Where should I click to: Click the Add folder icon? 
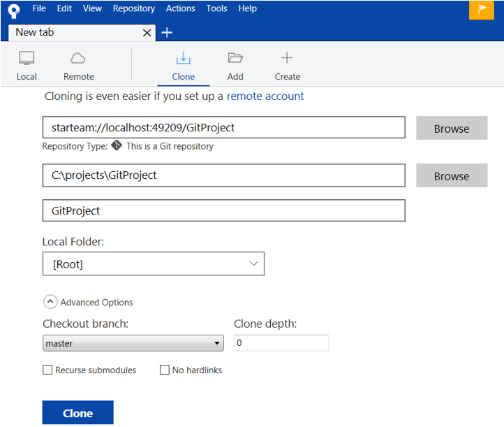click(235, 59)
